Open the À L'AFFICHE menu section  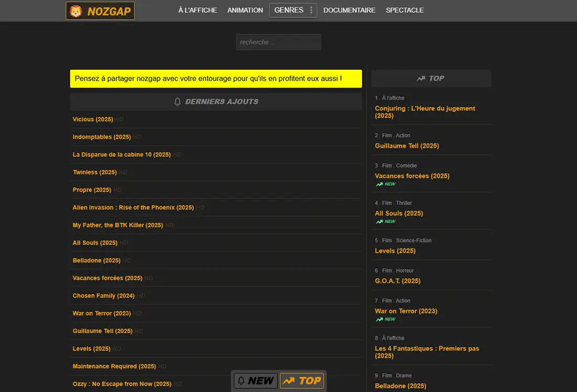coord(197,10)
